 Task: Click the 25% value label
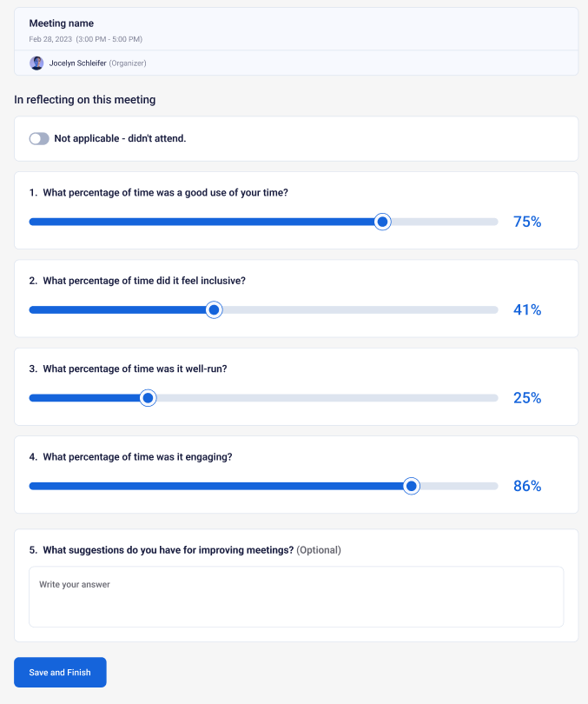click(527, 398)
